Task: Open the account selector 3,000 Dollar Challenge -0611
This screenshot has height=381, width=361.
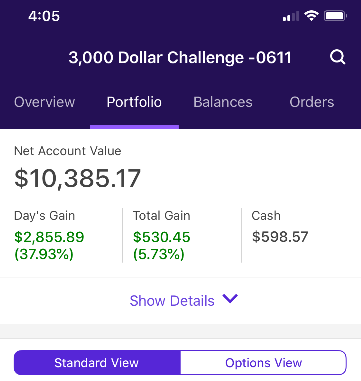Action: 180,57
